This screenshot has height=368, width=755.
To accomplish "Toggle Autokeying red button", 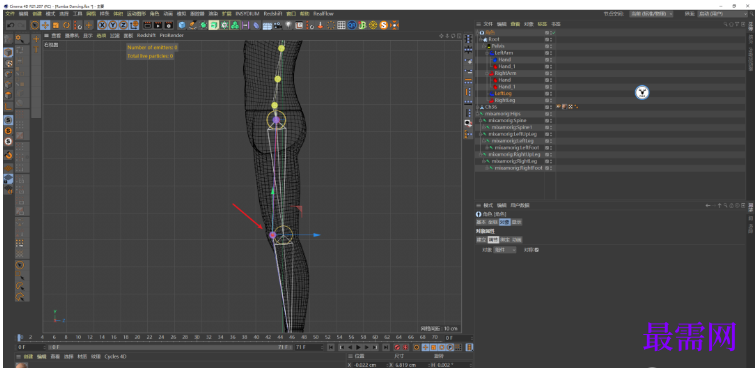I will coord(405,347).
